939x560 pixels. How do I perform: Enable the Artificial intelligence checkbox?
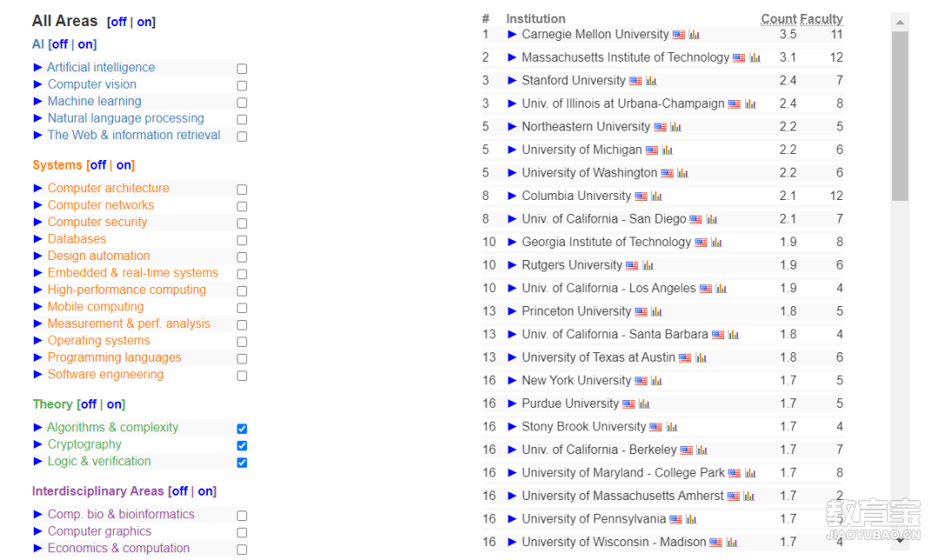(x=242, y=69)
